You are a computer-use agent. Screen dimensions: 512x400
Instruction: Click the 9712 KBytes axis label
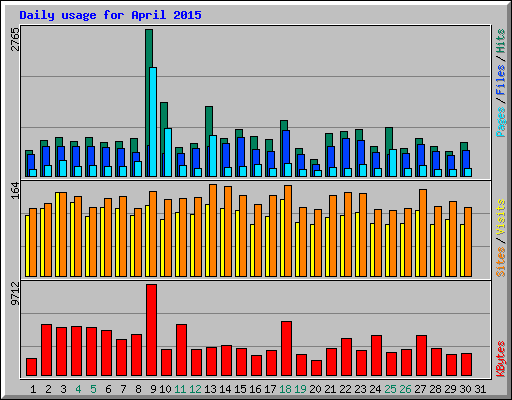pos(15,294)
